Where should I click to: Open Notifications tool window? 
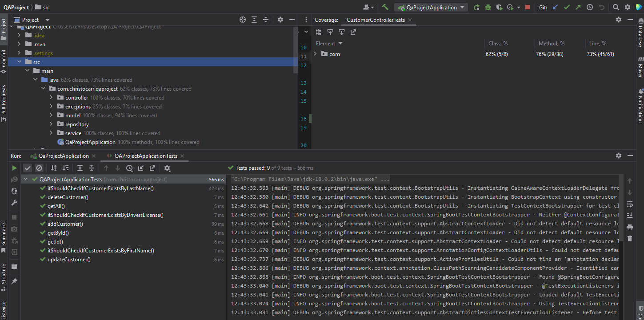pos(640,106)
